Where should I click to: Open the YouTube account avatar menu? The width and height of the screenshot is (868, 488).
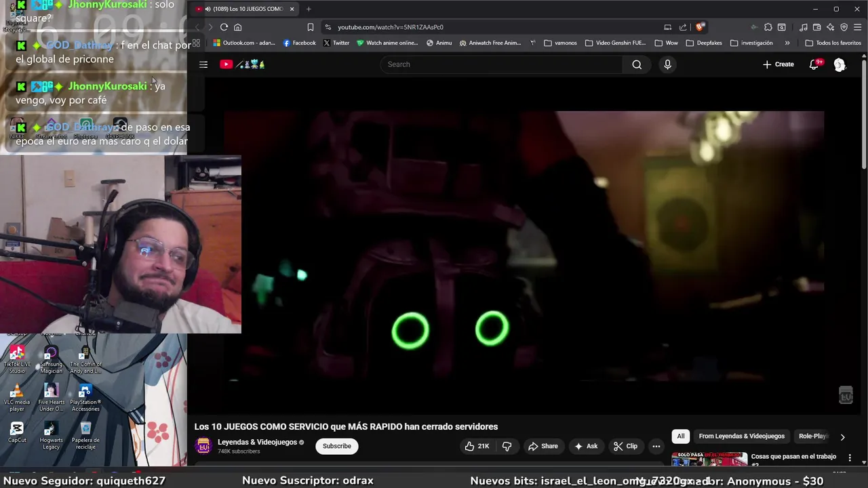click(840, 64)
